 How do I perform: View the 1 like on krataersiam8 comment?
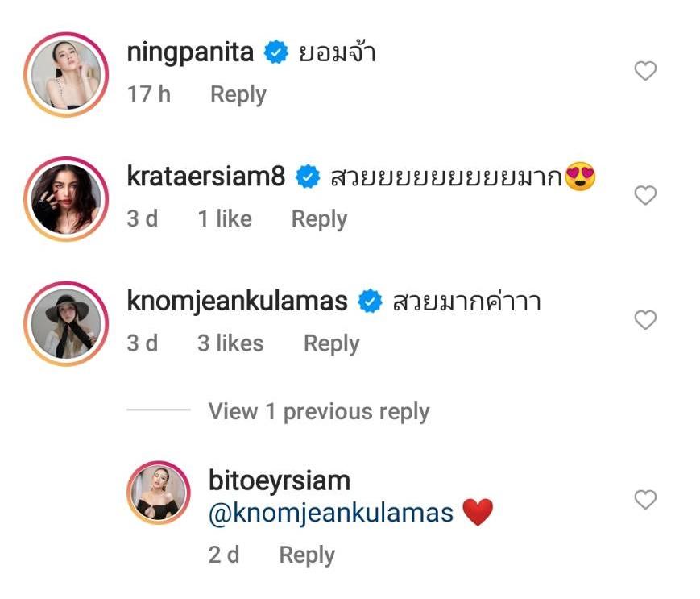225,218
